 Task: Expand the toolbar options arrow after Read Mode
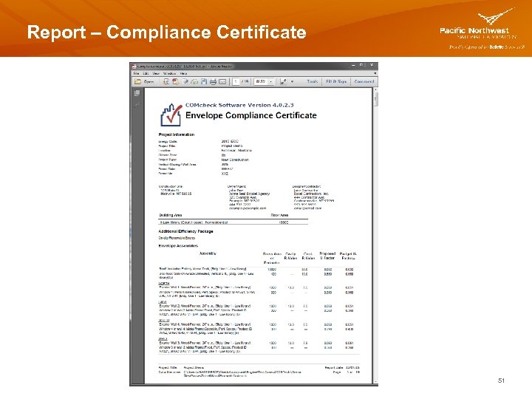point(292,81)
